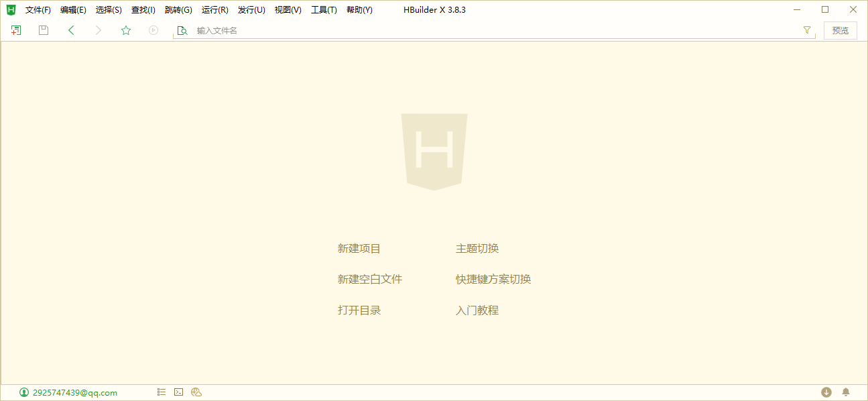Open the terminal console icon in status bar

point(178,392)
